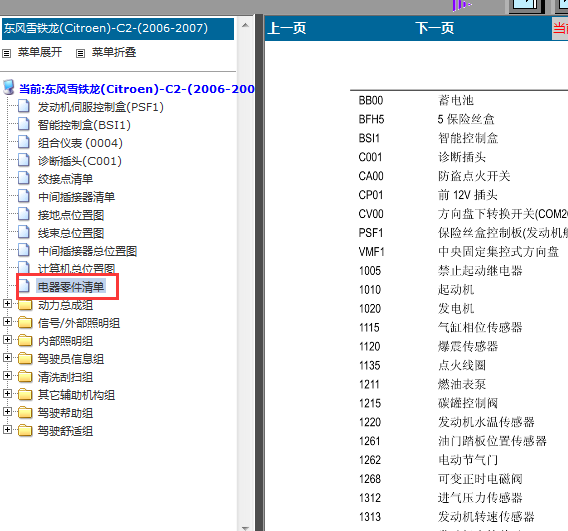Screen dimensions: 568x531
Task: Click page icon for 发动机伺服控制盒(PSF1)
Action: click(24, 106)
